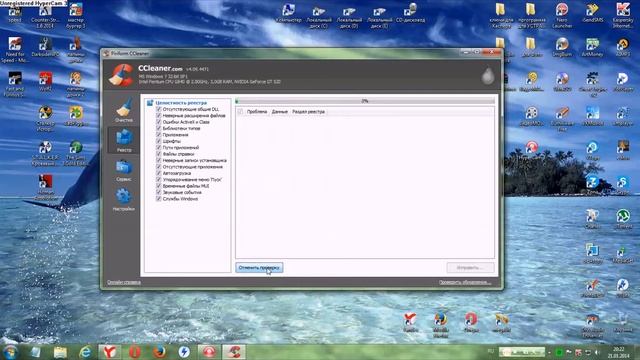640x360 pixels.
Task: Toggle Библиотеки типов checkbox
Action: click(159, 128)
